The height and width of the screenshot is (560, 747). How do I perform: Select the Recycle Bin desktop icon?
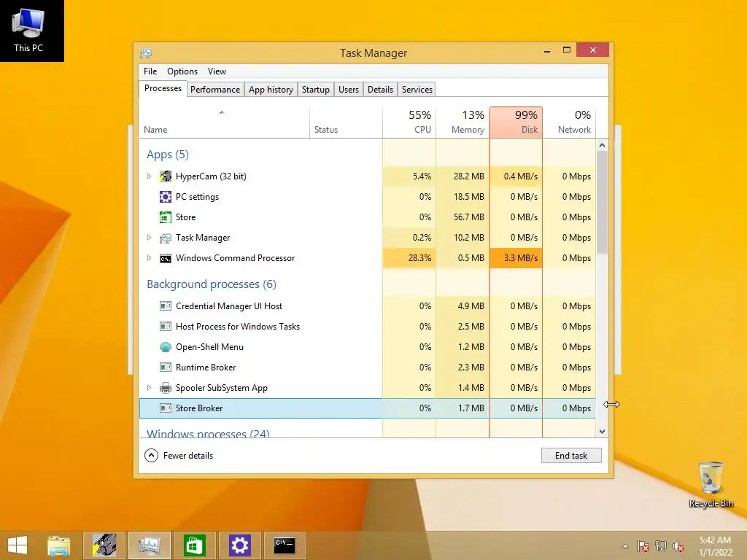click(711, 484)
